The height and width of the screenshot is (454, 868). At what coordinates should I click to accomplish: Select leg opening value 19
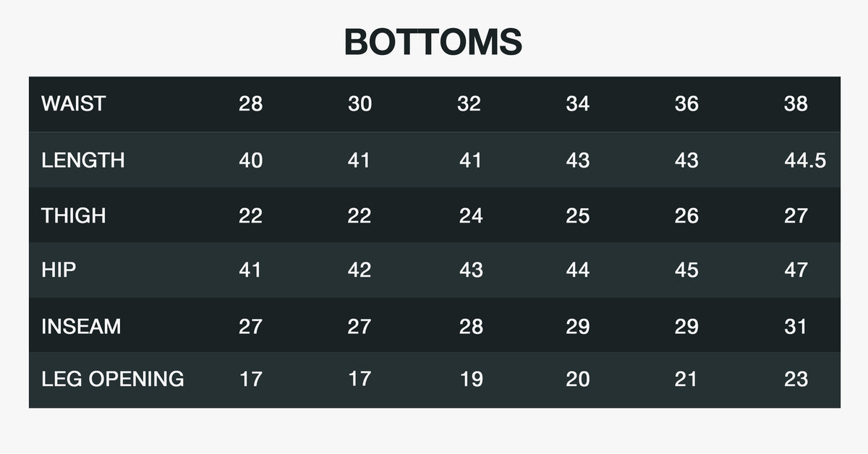click(471, 379)
